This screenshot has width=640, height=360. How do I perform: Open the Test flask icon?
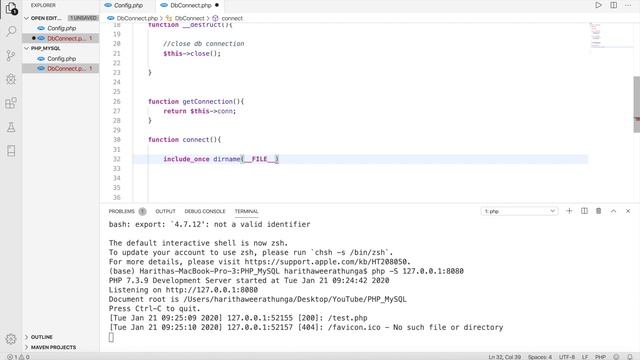[x=11, y=127]
